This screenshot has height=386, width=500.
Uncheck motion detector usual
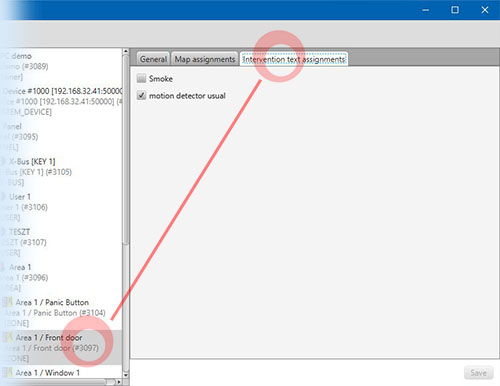[x=141, y=96]
